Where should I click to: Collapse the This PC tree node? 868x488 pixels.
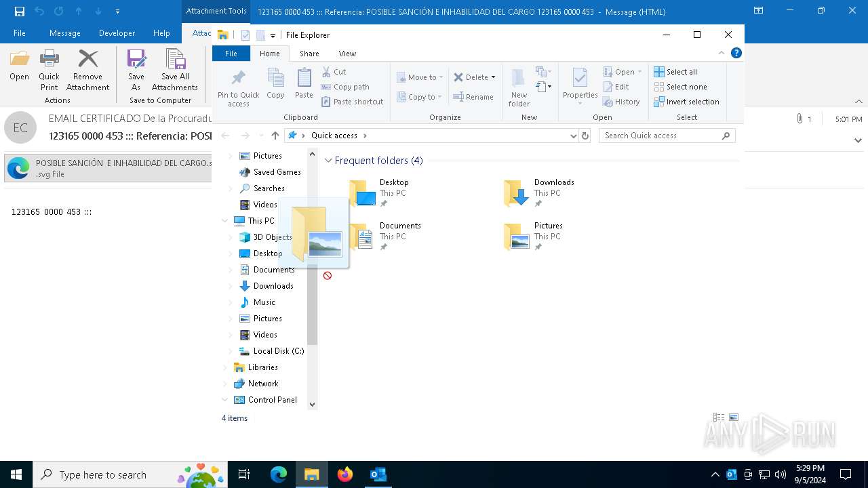pos(225,221)
